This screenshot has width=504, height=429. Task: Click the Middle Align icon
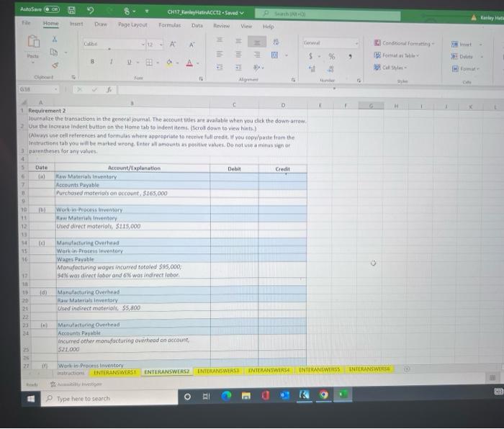238,41
